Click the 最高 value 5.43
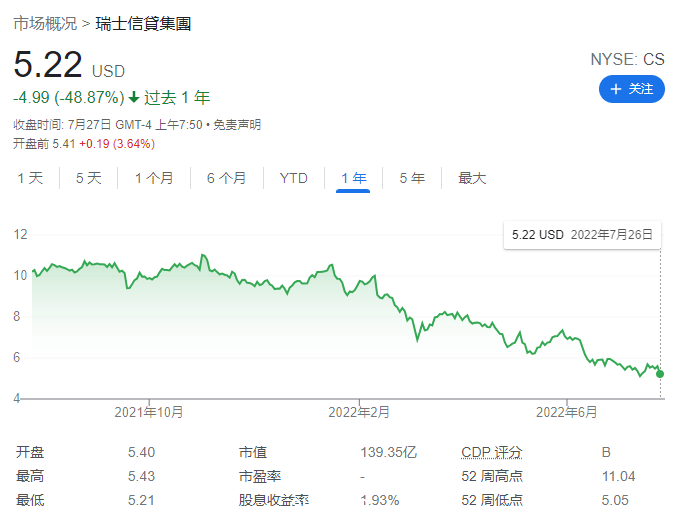Screen dimensions: 685x521 (x=141, y=476)
